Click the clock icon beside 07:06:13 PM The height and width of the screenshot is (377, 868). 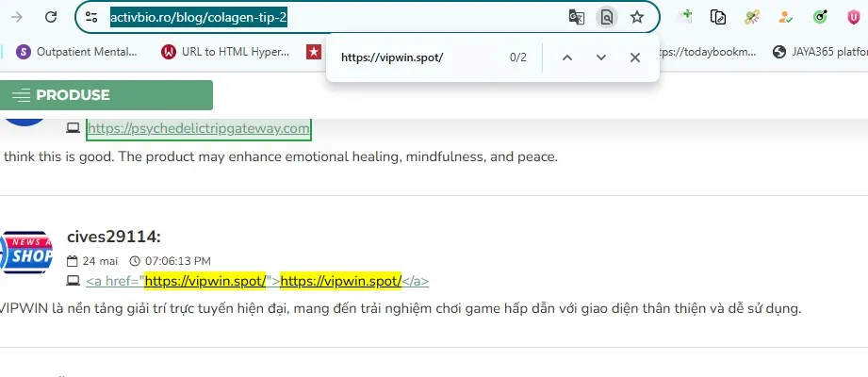[135, 261]
